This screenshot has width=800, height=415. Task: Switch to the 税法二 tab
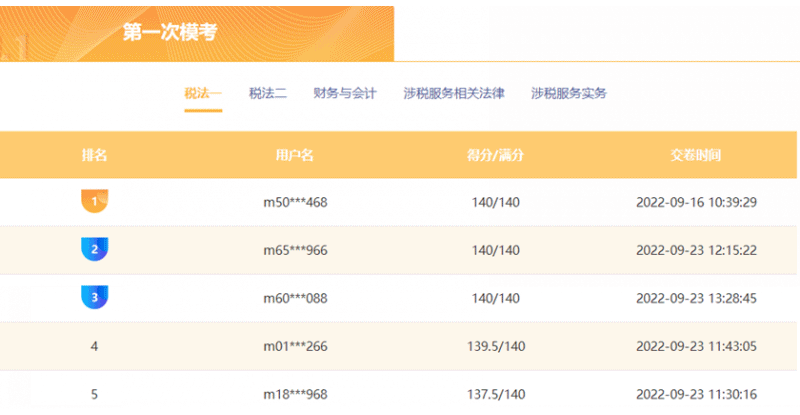click(268, 93)
